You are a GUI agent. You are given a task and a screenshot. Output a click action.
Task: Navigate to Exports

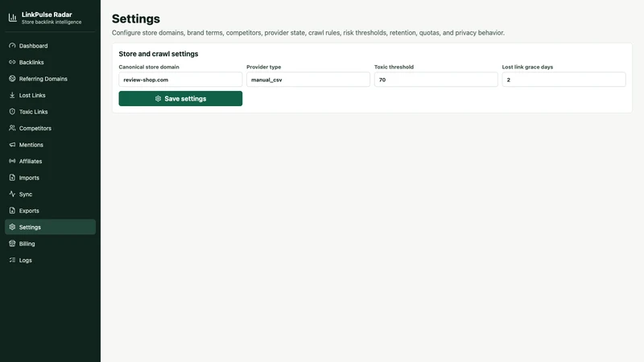[x=50, y=211]
